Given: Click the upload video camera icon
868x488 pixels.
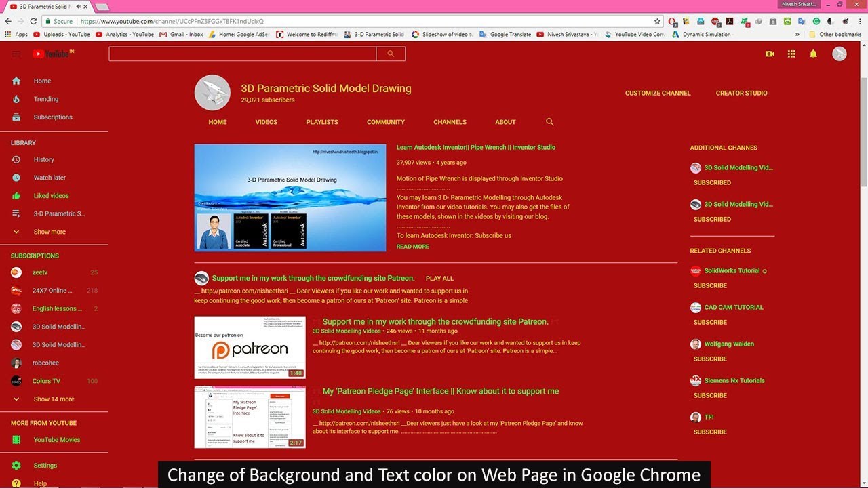Looking at the screenshot, I should click(x=770, y=54).
